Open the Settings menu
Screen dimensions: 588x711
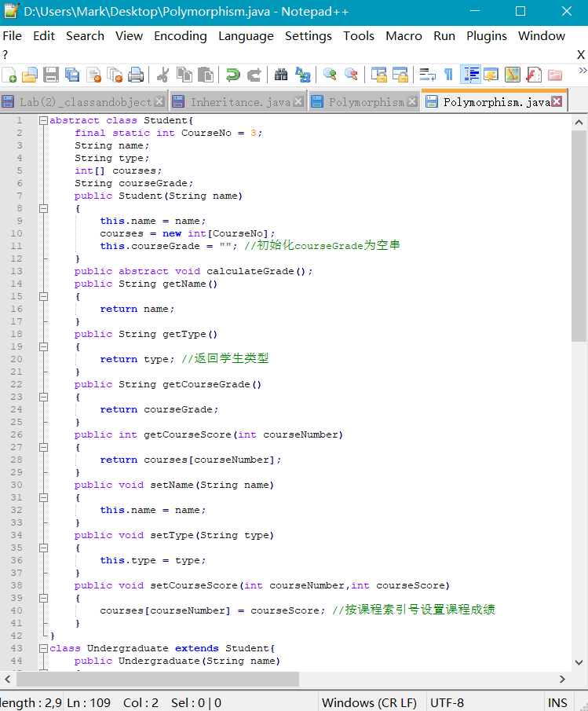tap(309, 36)
